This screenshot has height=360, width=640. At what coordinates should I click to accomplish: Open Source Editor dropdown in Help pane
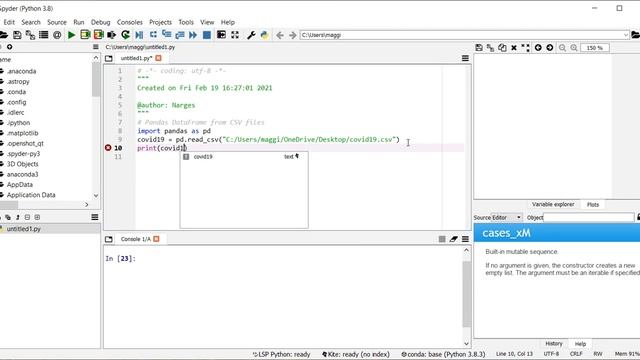(506, 218)
